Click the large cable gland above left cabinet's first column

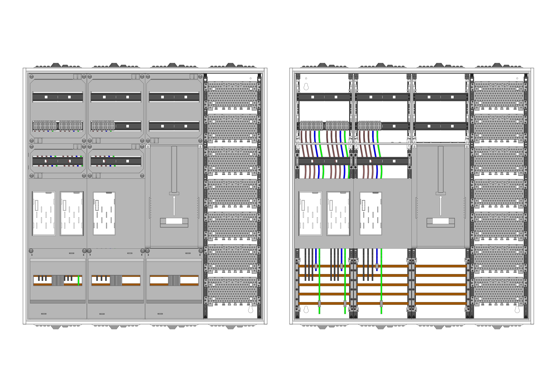[x=56, y=65]
